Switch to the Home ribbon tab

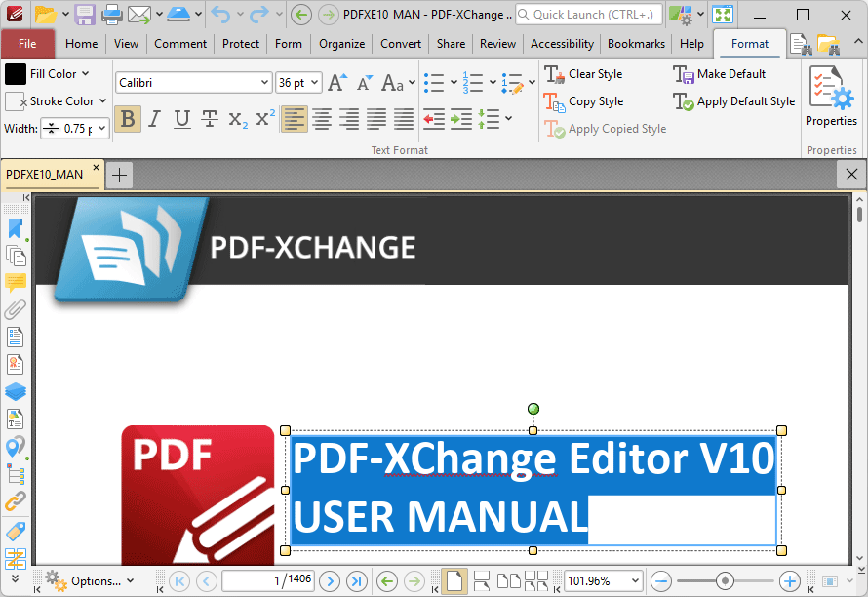(x=81, y=44)
